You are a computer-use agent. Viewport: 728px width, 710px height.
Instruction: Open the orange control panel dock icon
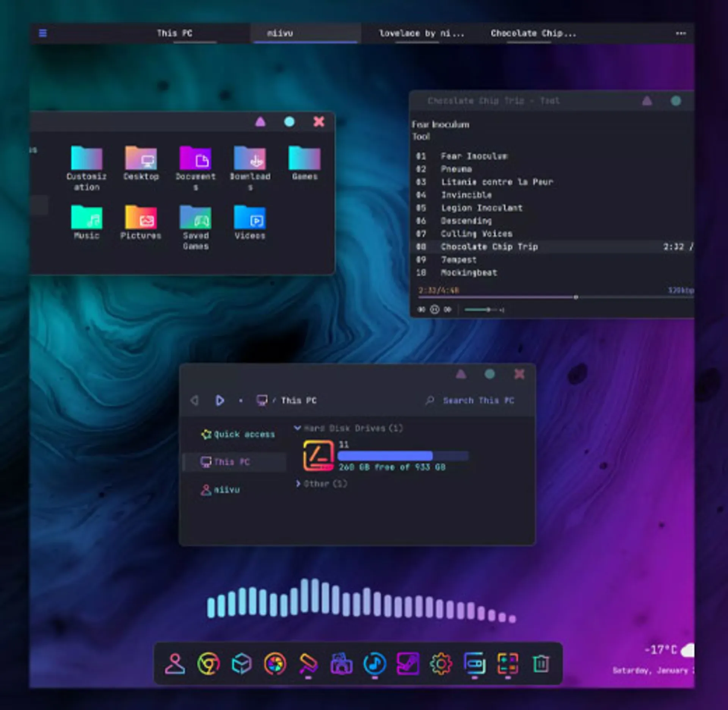click(x=508, y=664)
